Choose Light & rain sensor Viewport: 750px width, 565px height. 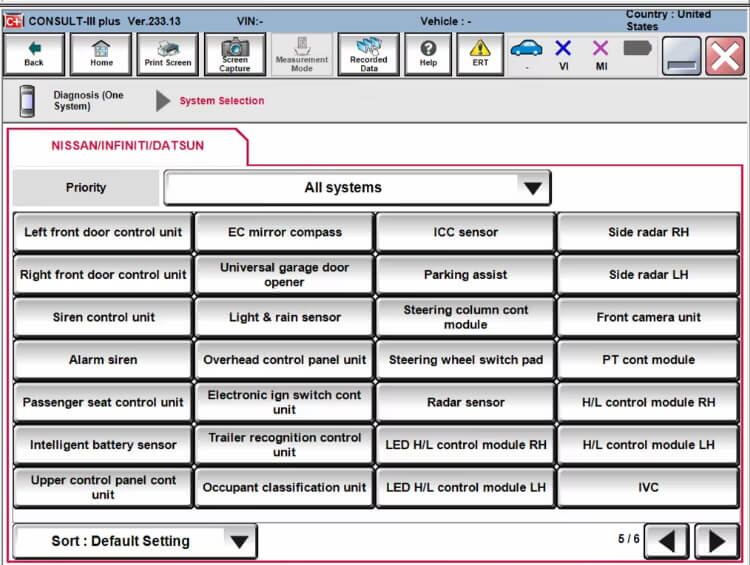284,317
